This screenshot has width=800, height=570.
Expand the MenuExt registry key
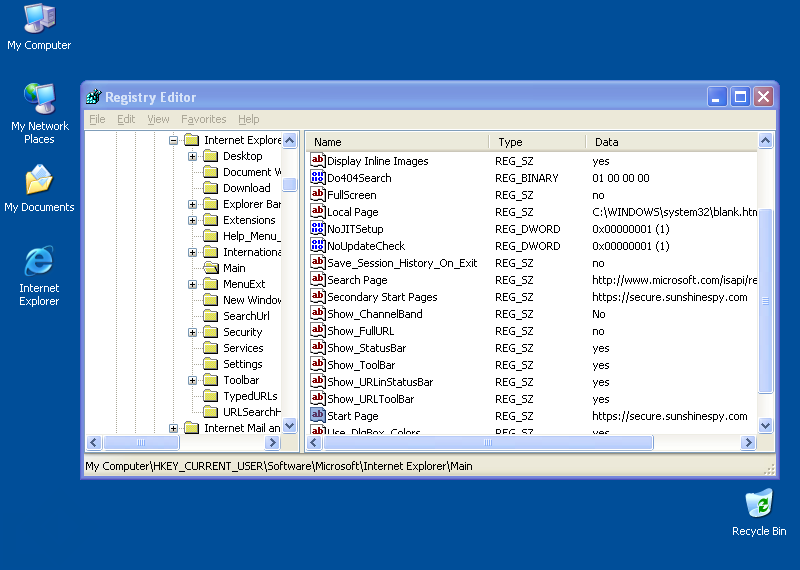pos(192,284)
